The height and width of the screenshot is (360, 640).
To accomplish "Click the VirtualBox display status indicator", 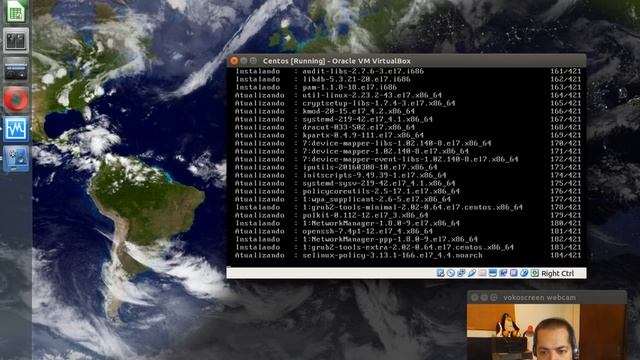I will [493, 273].
